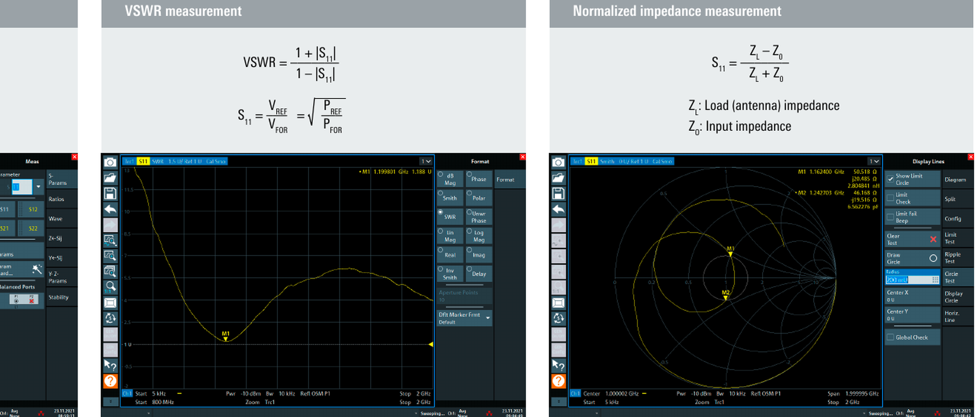This screenshot has width=980, height=417.
Task: Open a file using the folder icon in the VSWR window
Action: coord(110,178)
